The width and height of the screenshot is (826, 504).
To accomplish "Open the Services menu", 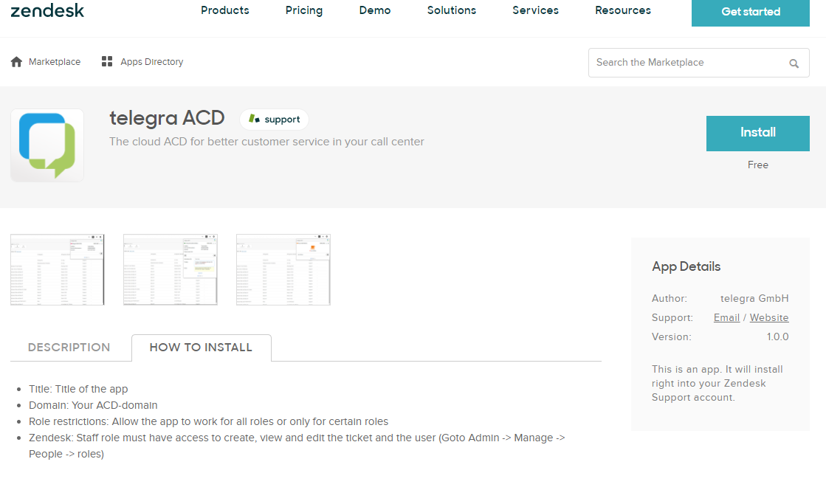I will 535,10.
